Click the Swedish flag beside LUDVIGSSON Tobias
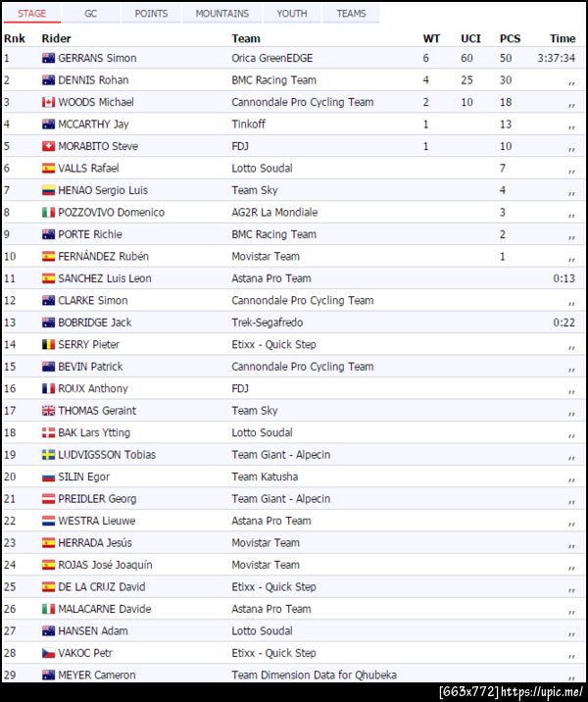 [48, 455]
